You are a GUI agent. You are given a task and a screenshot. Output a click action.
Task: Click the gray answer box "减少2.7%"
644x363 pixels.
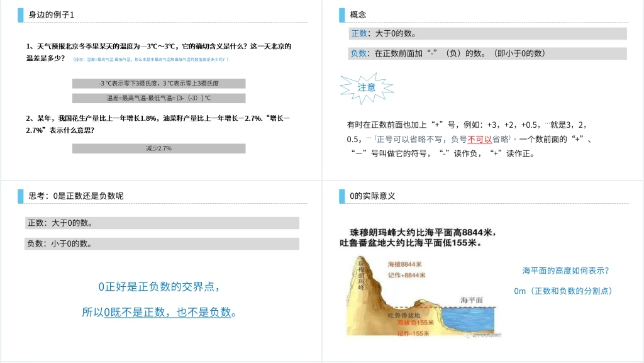point(158,148)
